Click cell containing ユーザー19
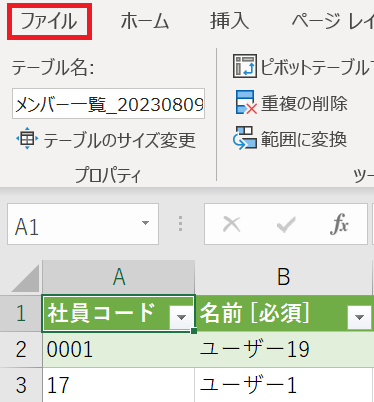Viewport: 374px width, 402px height. pyautogui.click(x=284, y=349)
